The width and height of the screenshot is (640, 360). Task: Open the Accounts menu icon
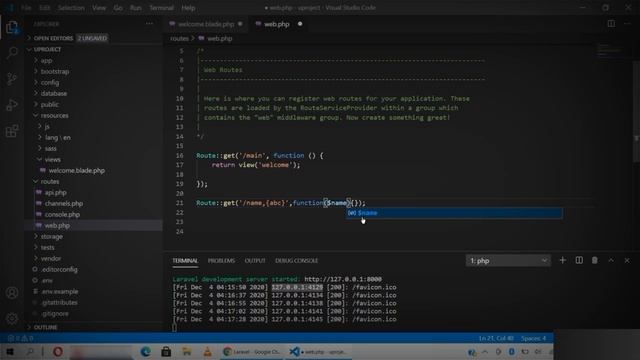tap(12, 293)
